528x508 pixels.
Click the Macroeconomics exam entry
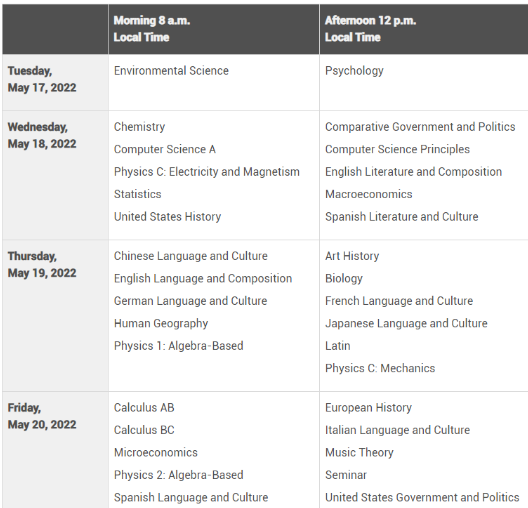pyautogui.click(x=369, y=194)
